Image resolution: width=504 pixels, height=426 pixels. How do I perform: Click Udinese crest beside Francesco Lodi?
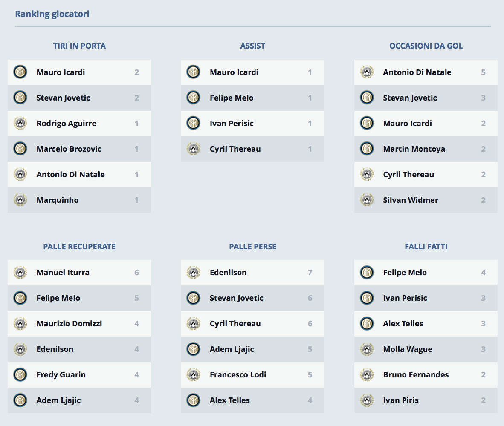pyautogui.click(x=194, y=374)
